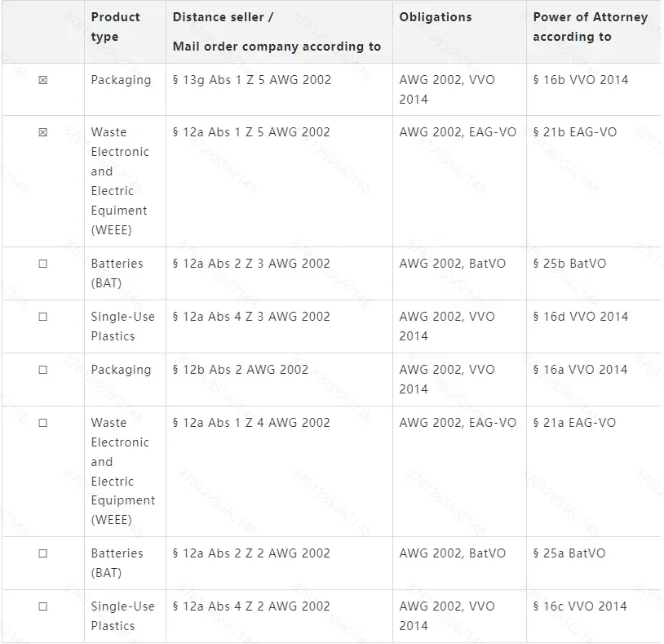Tick the Batteries § 25a BatVO row checkbox
Viewport: 664px width, 644px height.
click(x=43, y=553)
